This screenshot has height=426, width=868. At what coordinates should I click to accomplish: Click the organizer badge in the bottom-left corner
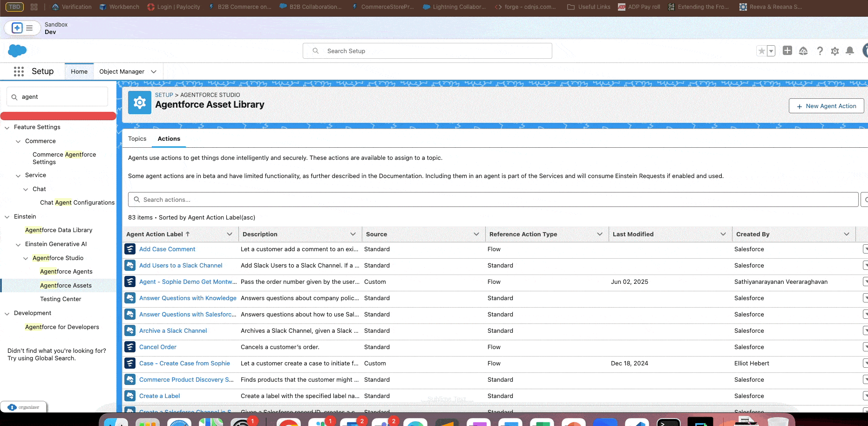[23, 406]
